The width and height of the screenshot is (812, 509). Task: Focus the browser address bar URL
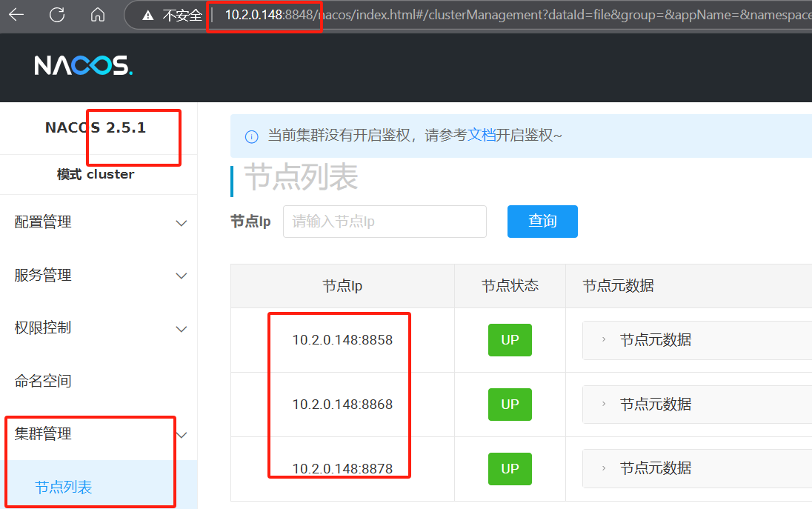518,15
